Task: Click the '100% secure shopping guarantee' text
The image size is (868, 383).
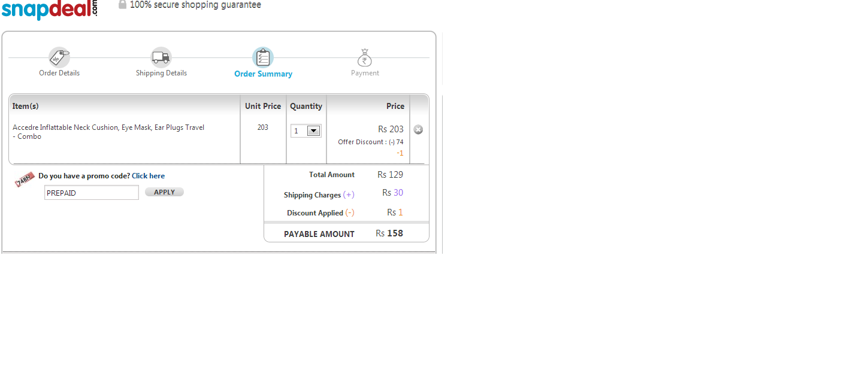Action: (x=195, y=5)
